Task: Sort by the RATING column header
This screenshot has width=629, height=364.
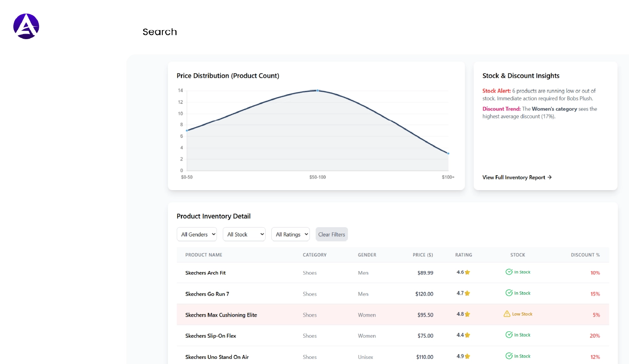Action: pyautogui.click(x=464, y=255)
